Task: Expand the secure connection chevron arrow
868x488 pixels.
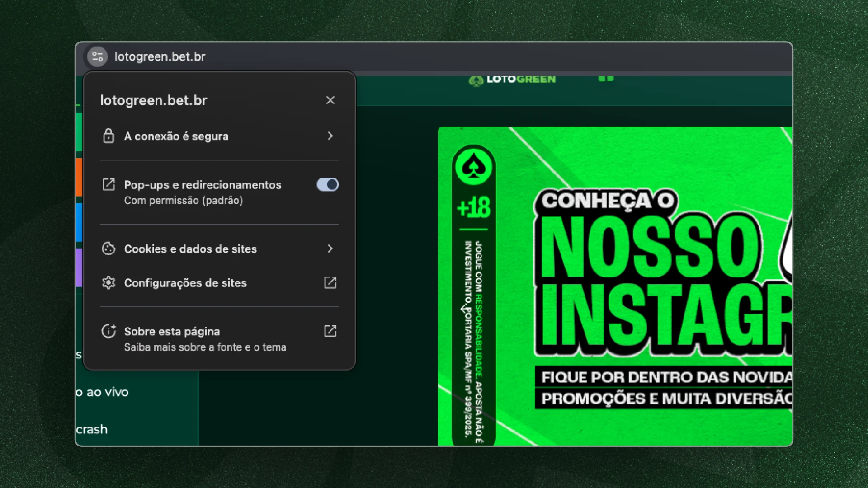Action: pyautogui.click(x=330, y=136)
